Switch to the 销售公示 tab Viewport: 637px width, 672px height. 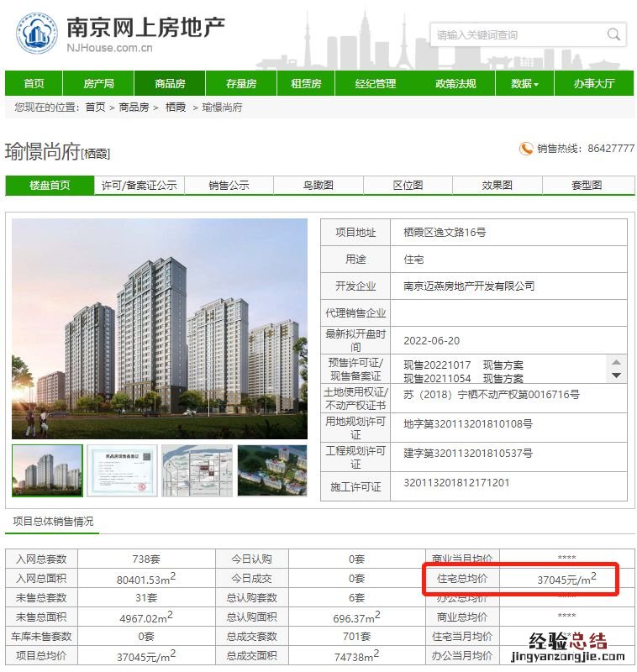[229, 185]
